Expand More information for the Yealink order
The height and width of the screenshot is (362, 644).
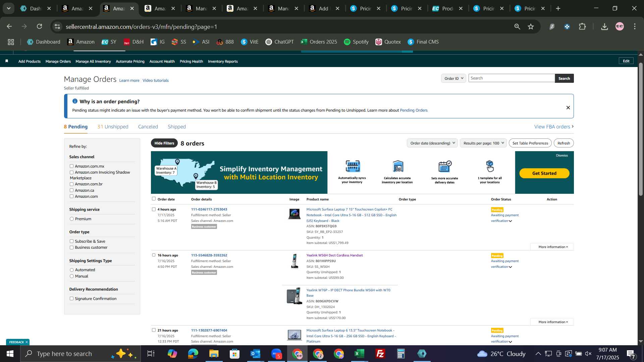553,322
